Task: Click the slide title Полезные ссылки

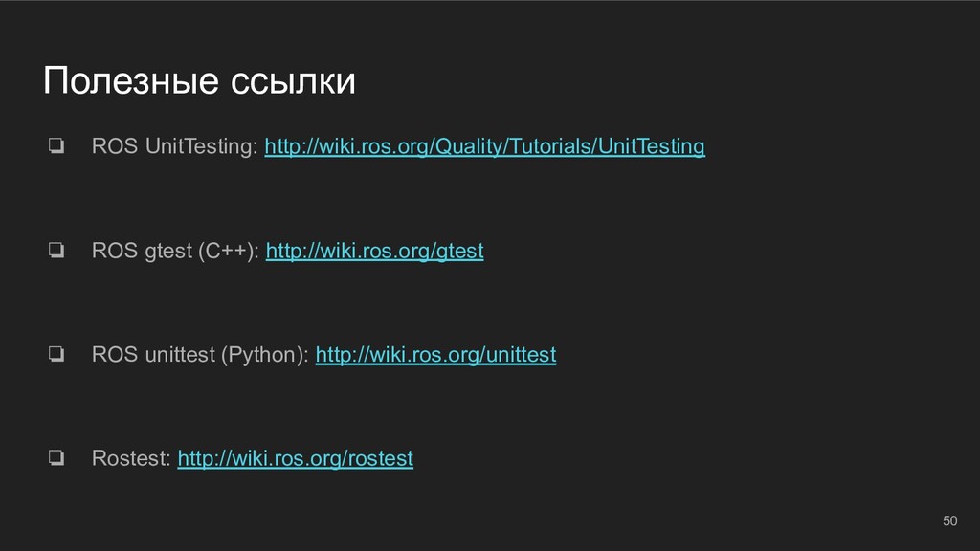Action: (x=199, y=81)
